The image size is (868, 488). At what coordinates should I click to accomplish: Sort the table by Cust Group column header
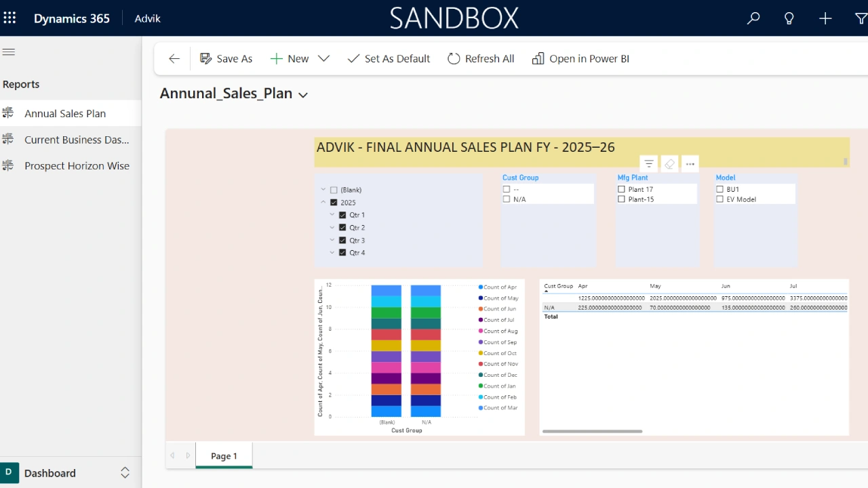pos(559,287)
